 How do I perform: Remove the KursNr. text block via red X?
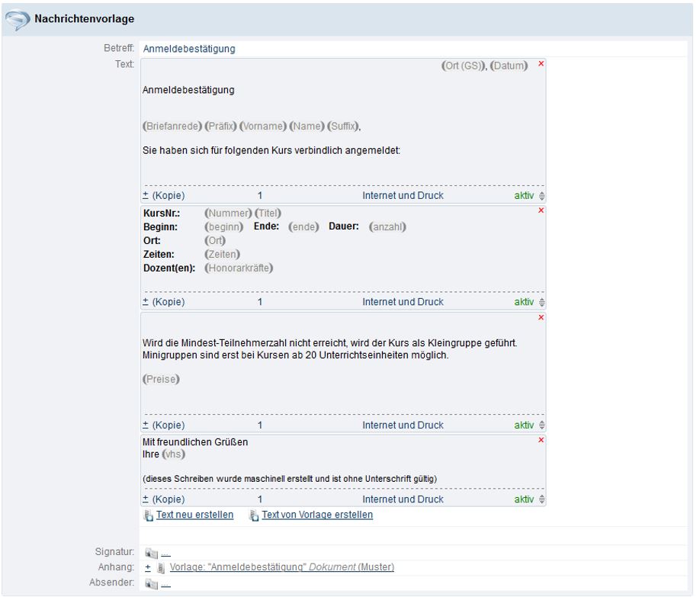[541, 210]
